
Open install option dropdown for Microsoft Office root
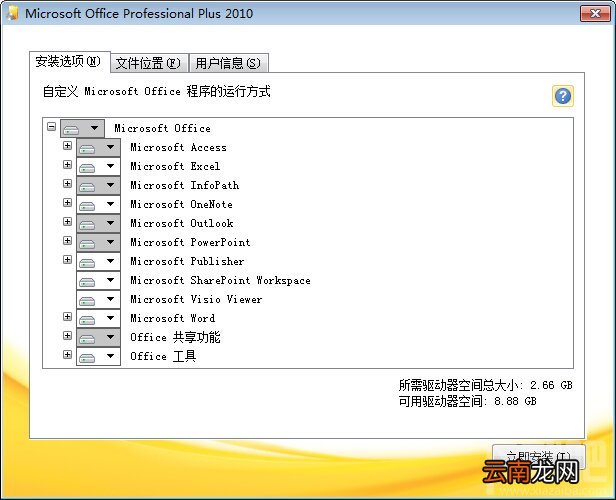coord(82,128)
